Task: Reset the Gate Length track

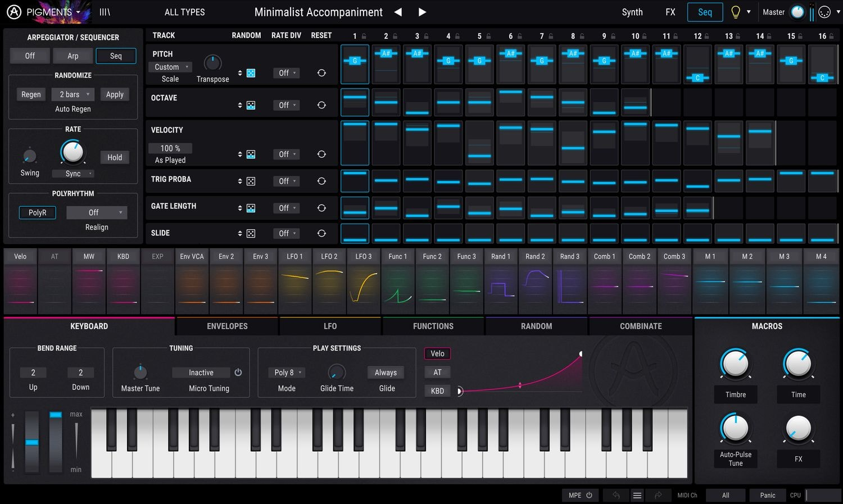Action: click(321, 208)
